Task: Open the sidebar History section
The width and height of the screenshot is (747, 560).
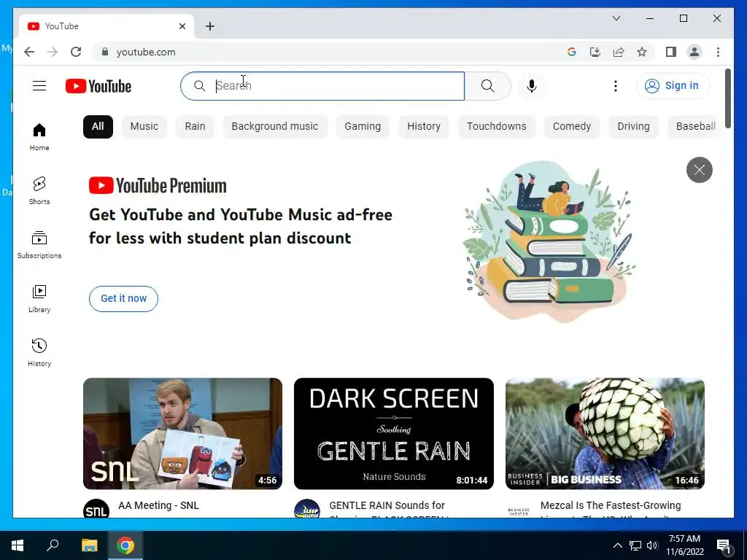Action: [x=39, y=352]
